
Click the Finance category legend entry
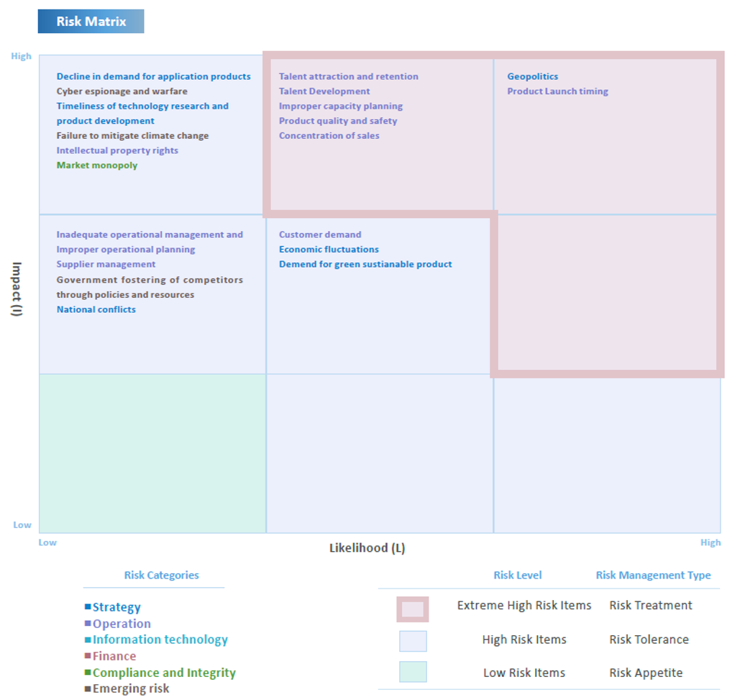[x=113, y=656]
